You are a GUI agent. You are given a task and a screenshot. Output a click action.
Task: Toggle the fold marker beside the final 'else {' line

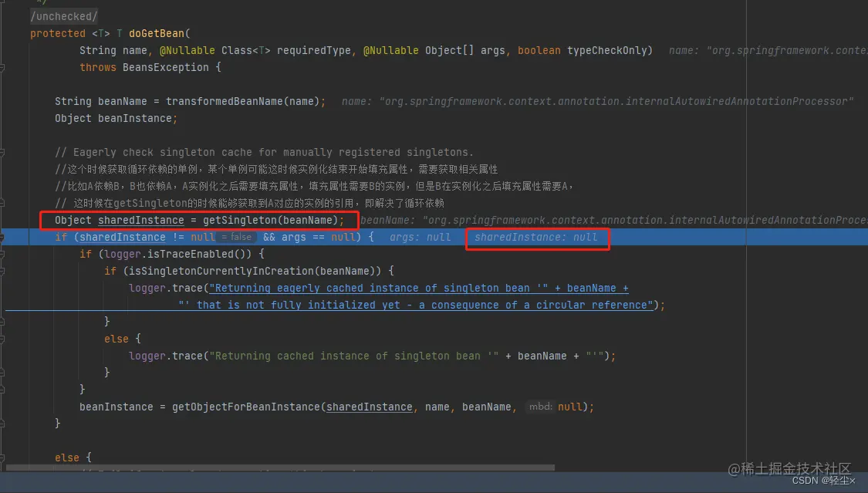[x=2, y=458]
